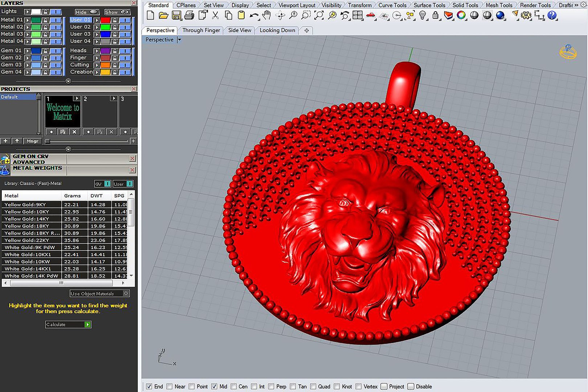Viewport: 588px width, 392px height.
Task: Open the color wheel icon
Action: tap(461, 16)
